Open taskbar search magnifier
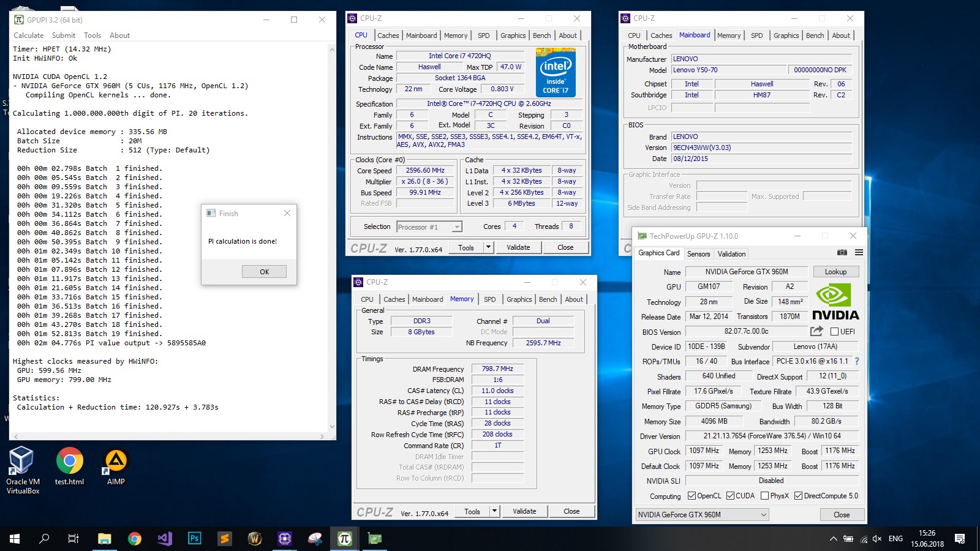 (x=44, y=539)
